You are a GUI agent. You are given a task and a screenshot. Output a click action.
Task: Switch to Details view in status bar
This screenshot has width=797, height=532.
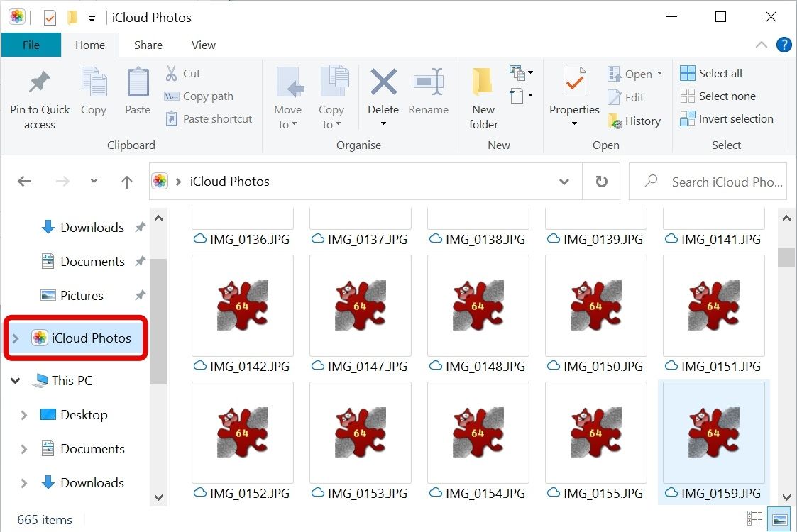point(754,519)
